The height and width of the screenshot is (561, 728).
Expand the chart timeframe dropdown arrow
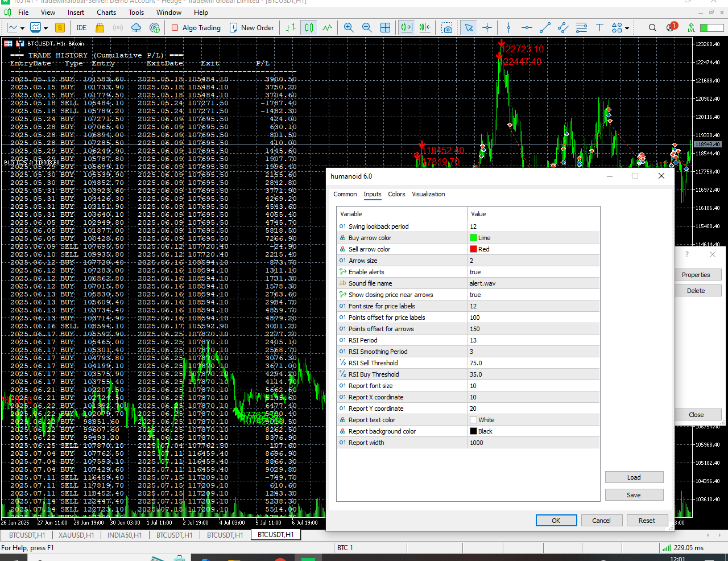point(22,28)
